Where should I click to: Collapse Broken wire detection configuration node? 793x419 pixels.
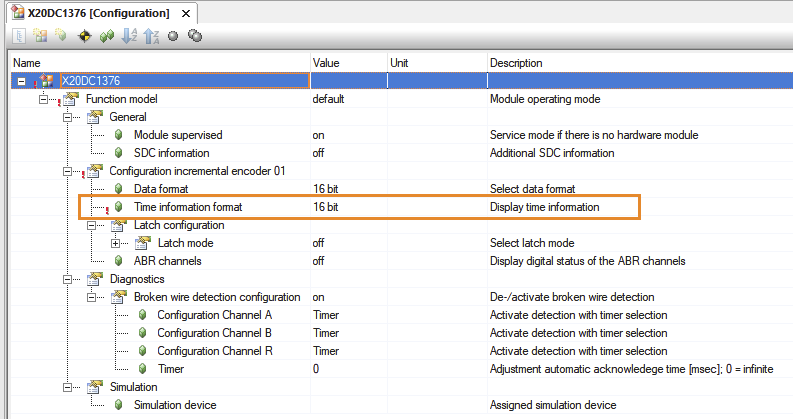coord(92,297)
